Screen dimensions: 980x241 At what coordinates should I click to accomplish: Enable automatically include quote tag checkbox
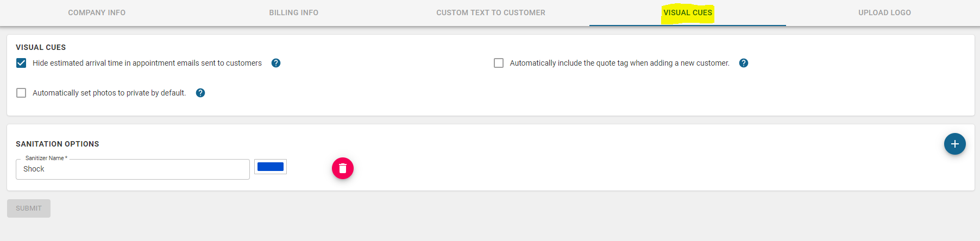[499, 63]
